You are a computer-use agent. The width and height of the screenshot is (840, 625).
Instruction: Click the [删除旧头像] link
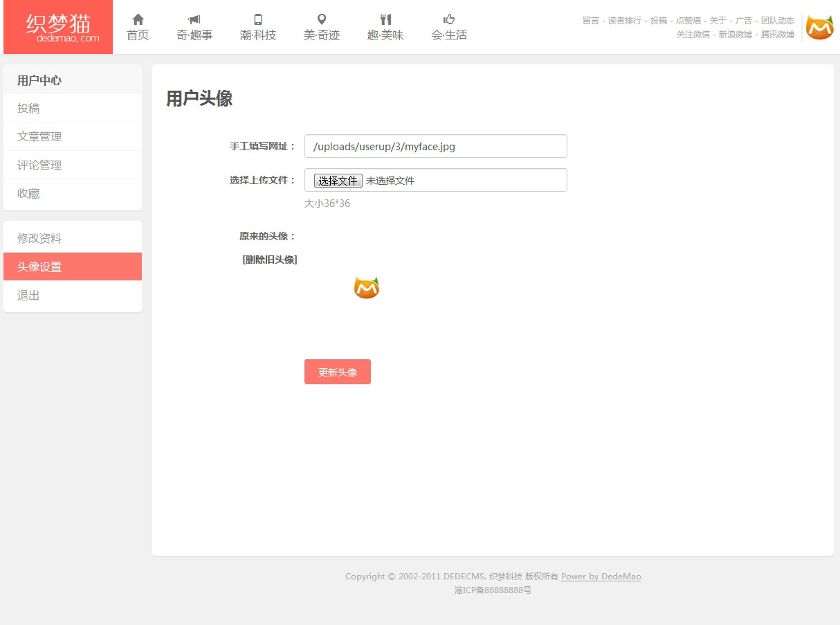coord(270,260)
